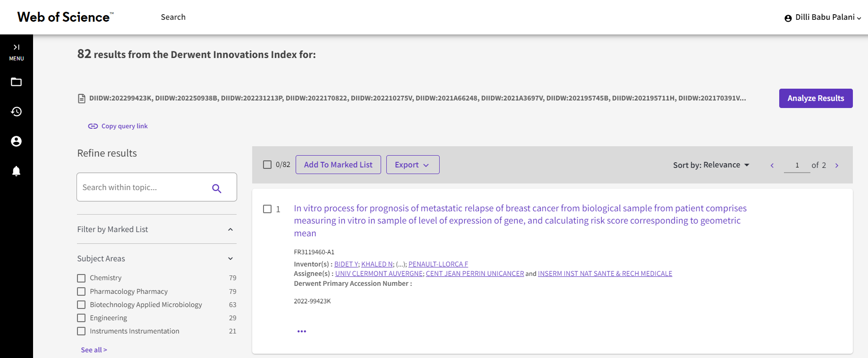This screenshot has width=868, height=358.
Task: Open the profile icon in sidebar
Action: click(x=17, y=141)
